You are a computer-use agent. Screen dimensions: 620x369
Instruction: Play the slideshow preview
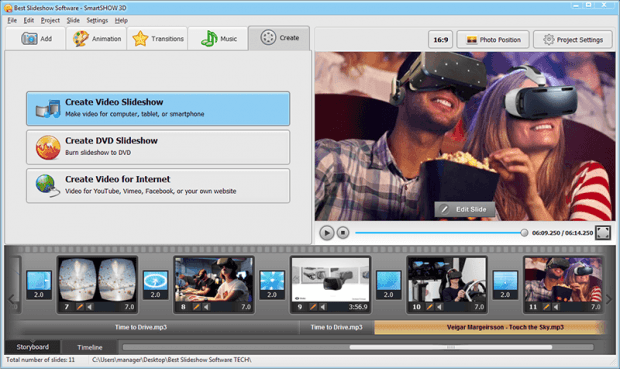[327, 233]
